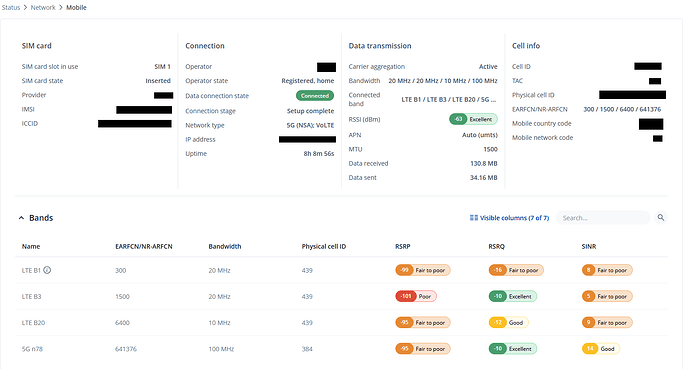Click the Search input field
The height and width of the screenshot is (369, 690).
[602, 218]
